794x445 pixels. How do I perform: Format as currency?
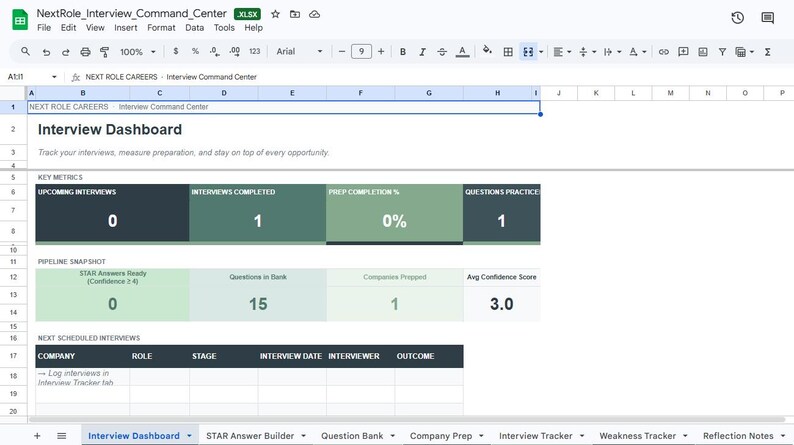[x=176, y=51]
